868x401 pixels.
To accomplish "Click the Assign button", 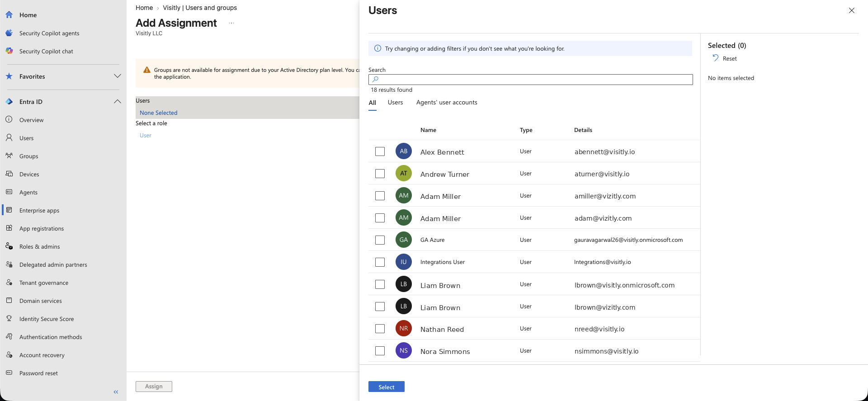I will pos(154,387).
